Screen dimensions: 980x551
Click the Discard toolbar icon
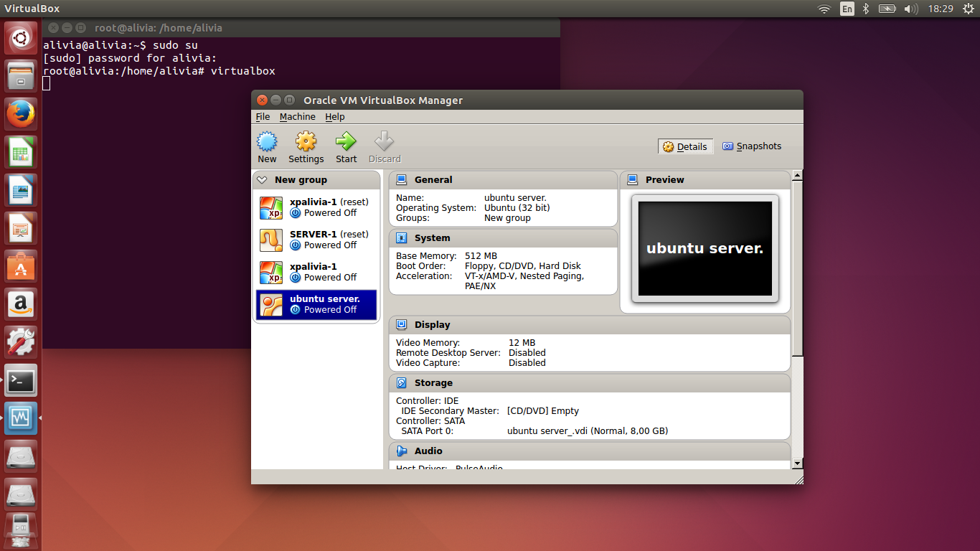[x=385, y=141]
